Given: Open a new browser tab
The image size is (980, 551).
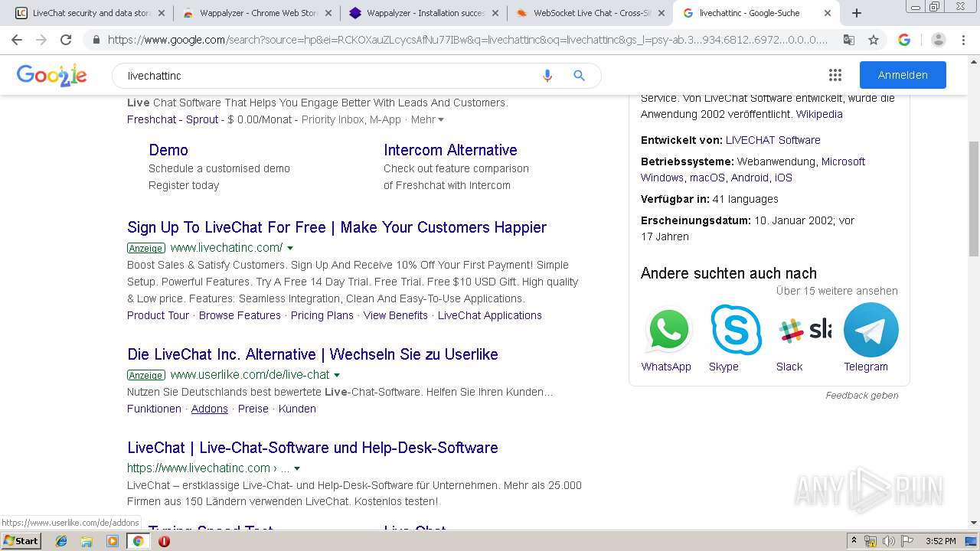Looking at the screenshot, I should 857,13.
